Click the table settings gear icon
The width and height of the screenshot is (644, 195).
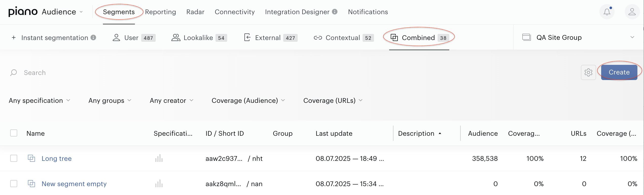click(x=588, y=72)
